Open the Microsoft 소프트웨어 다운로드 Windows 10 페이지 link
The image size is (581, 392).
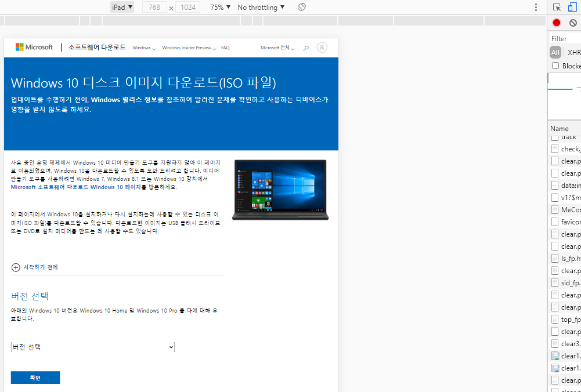pos(76,187)
